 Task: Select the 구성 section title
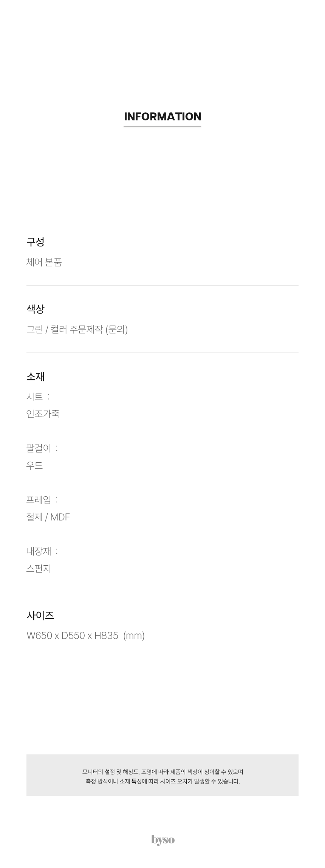[x=36, y=242]
